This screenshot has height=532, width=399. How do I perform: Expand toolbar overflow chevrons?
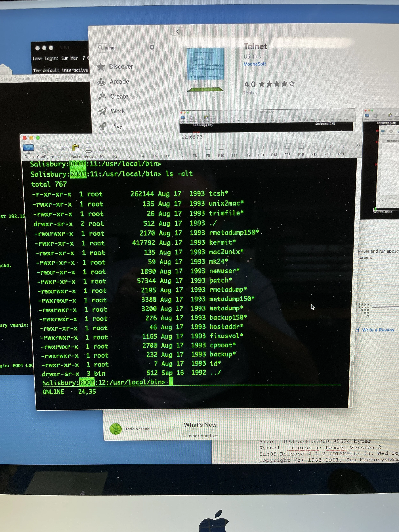[x=358, y=145]
